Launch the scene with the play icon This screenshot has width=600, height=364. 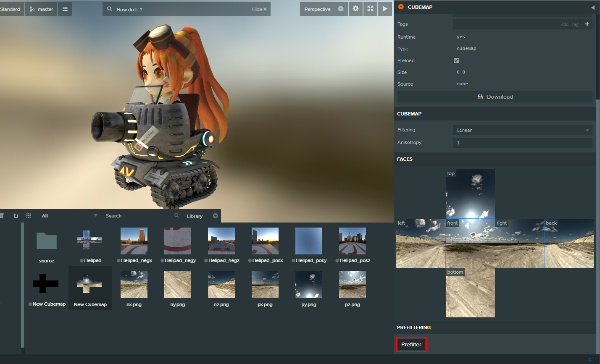[385, 9]
